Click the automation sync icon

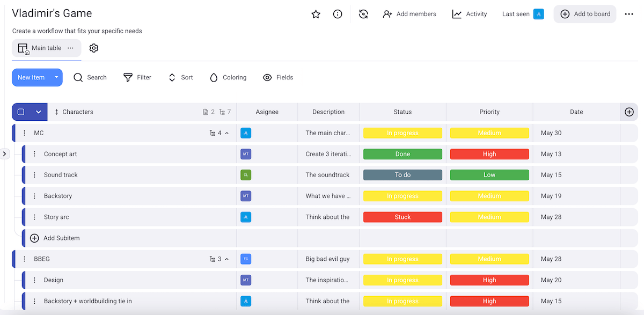click(363, 14)
